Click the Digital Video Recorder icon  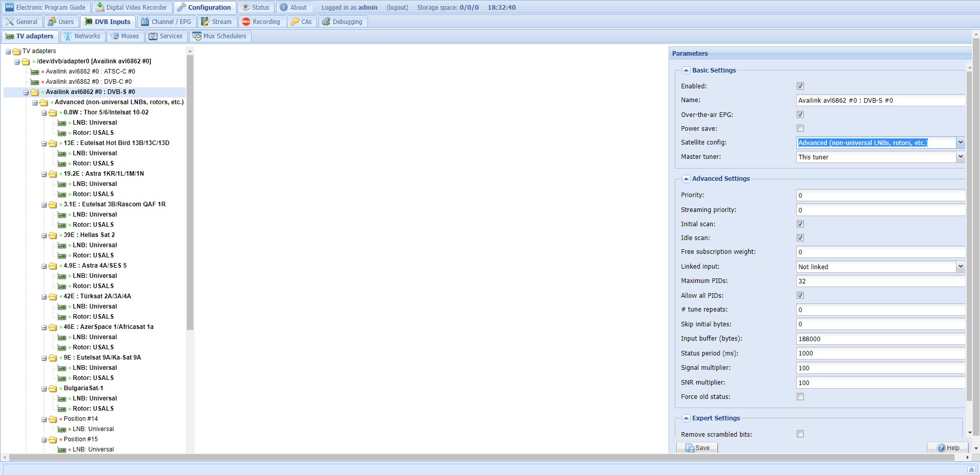coord(100,7)
